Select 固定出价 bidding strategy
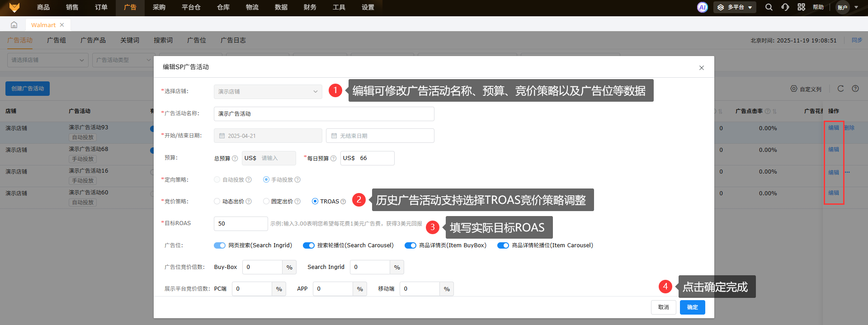Image resolution: width=868 pixels, height=325 pixels. pos(266,201)
